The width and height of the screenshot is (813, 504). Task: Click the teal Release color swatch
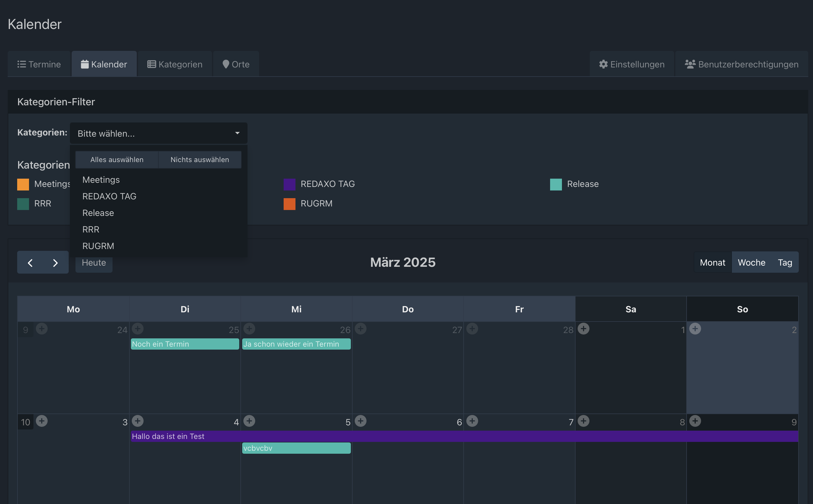pos(556,184)
